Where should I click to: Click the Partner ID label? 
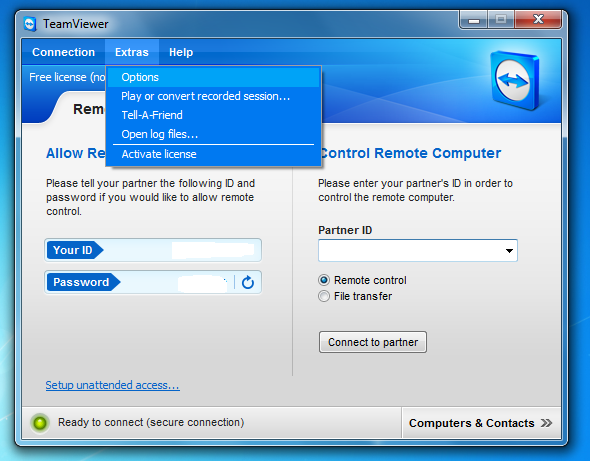click(x=345, y=230)
